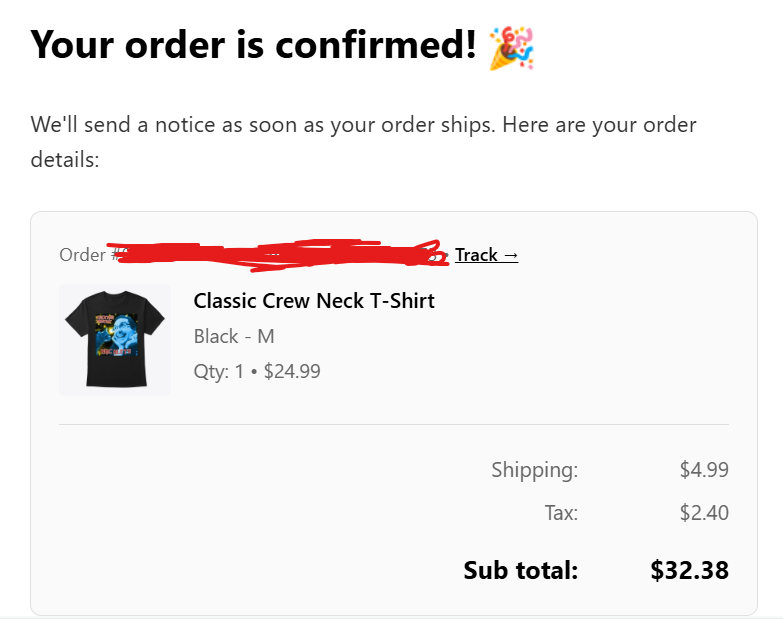The width and height of the screenshot is (783, 622).
Task: Click the Track order link
Action: point(486,255)
